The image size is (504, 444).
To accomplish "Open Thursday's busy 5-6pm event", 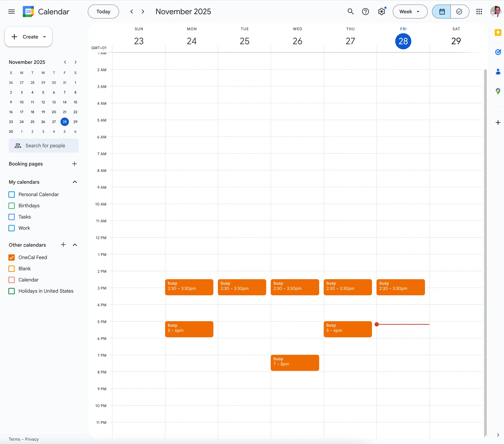I will point(348,329).
